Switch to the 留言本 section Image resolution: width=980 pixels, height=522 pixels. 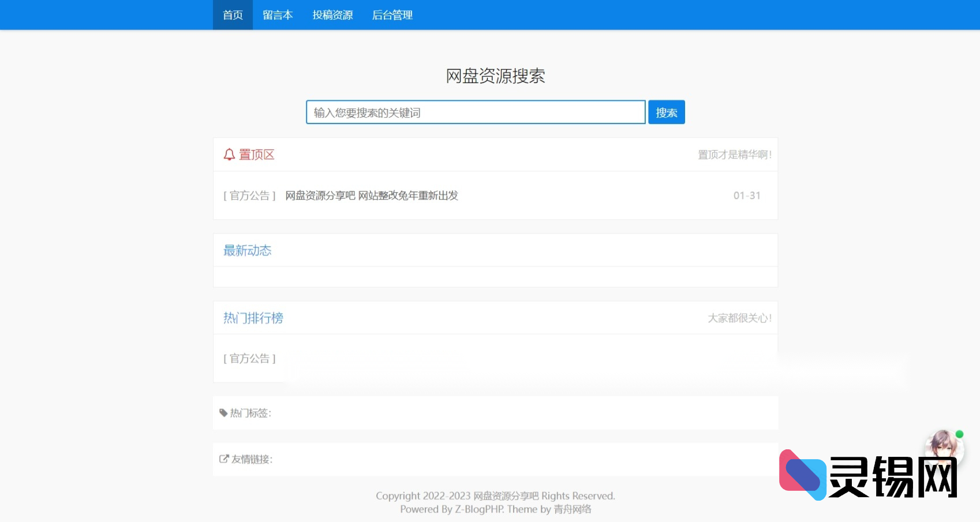point(278,15)
